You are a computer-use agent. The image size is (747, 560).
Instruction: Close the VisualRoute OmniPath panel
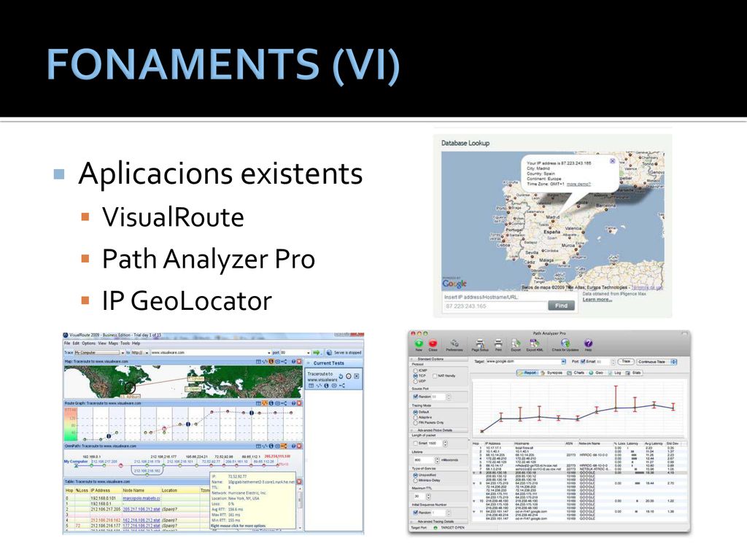298,446
